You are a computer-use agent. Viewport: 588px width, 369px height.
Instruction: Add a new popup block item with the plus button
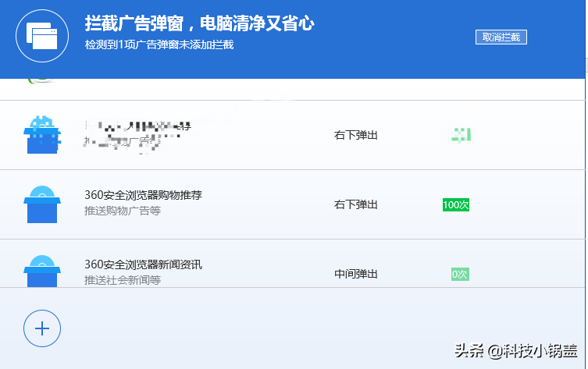[x=42, y=328]
